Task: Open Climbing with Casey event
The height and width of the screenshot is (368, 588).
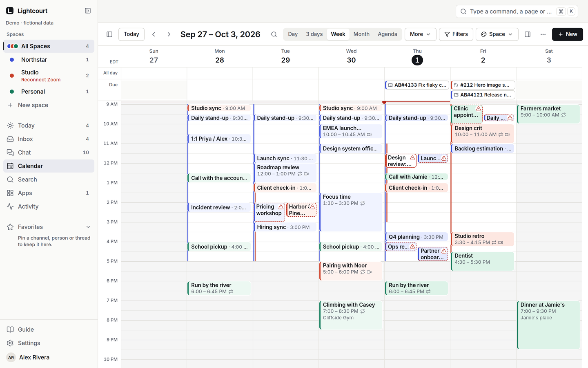Action: pyautogui.click(x=351, y=315)
